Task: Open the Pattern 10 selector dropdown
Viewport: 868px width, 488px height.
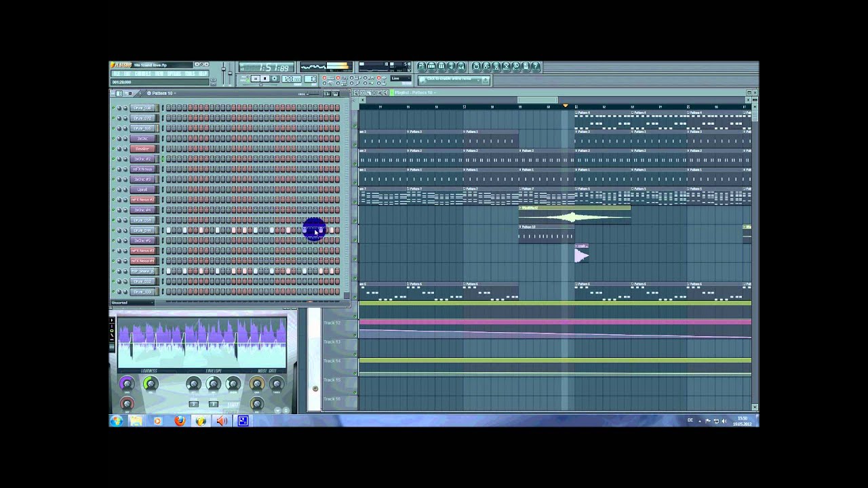Action: pyautogui.click(x=161, y=94)
